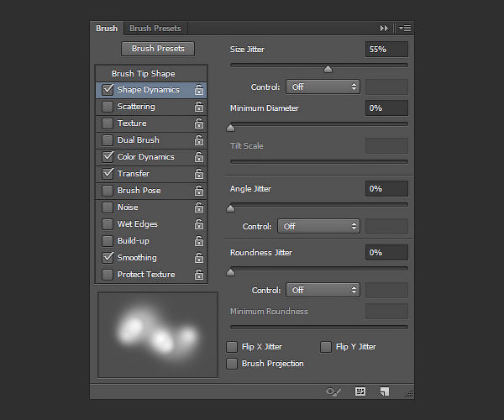Check the Flip X Jitter box
Image resolution: width=504 pixels, height=420 pixels.
coord(232,347)
